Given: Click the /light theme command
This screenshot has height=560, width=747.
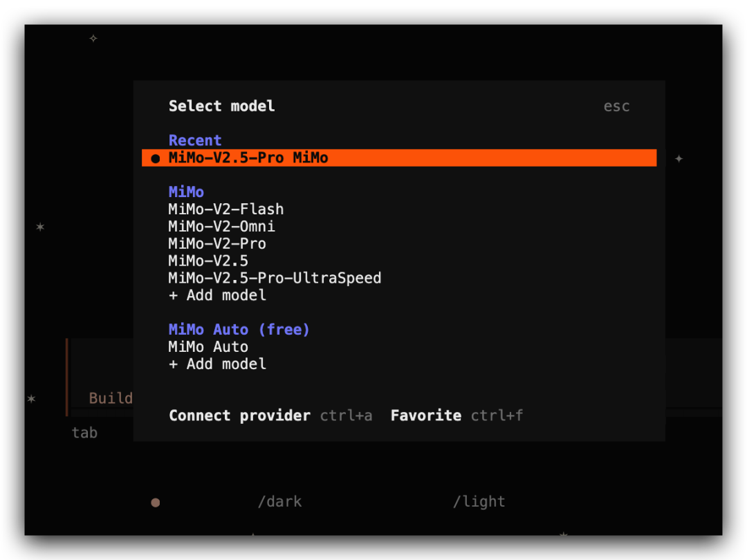Looking at the screenshot, I should click(479, 501).
